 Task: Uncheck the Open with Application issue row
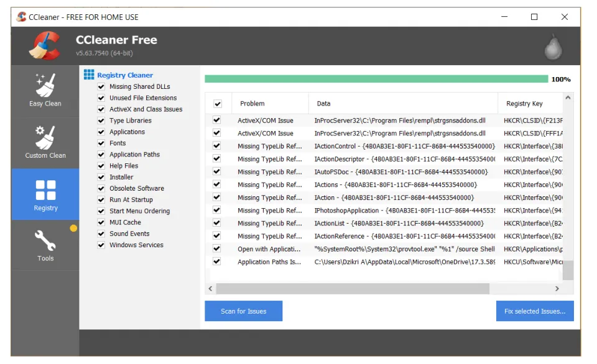click(217, 248)
